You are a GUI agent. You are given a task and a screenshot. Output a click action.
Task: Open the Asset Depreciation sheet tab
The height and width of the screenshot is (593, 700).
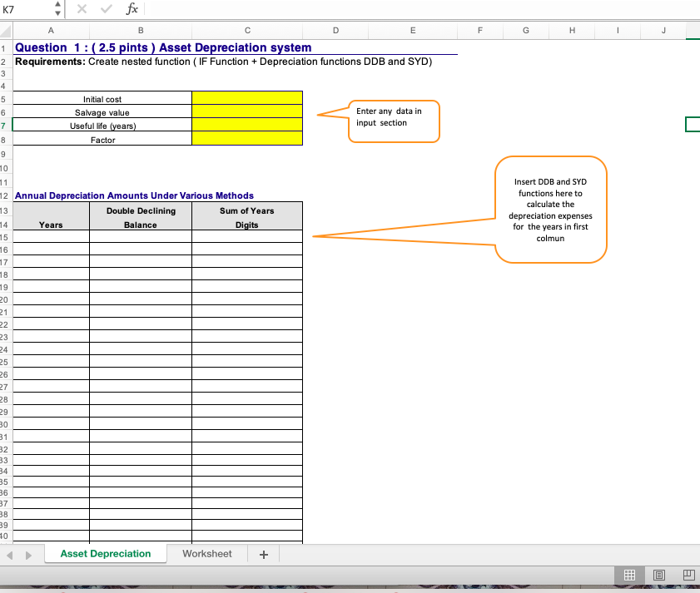(x=106, y=554)
